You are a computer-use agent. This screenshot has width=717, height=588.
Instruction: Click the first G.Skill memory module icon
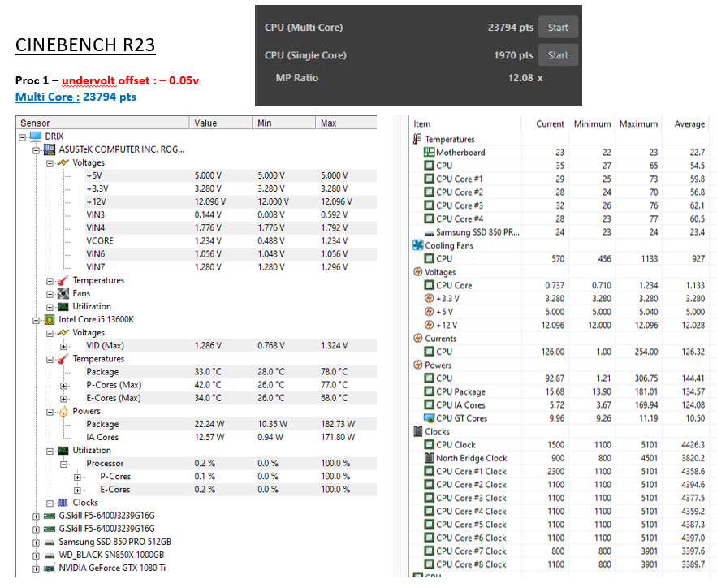point(50,516)
